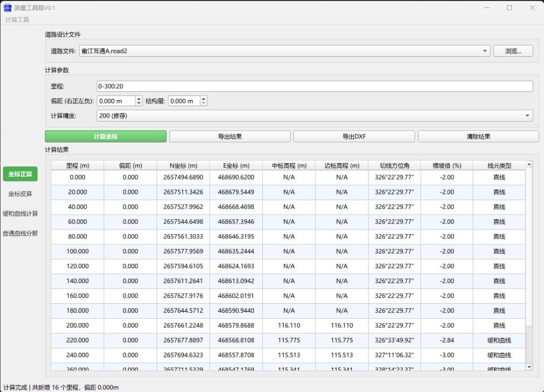The image size is (544, 392).
Task: Click the 清除结果 button
Action: (478, 137)
